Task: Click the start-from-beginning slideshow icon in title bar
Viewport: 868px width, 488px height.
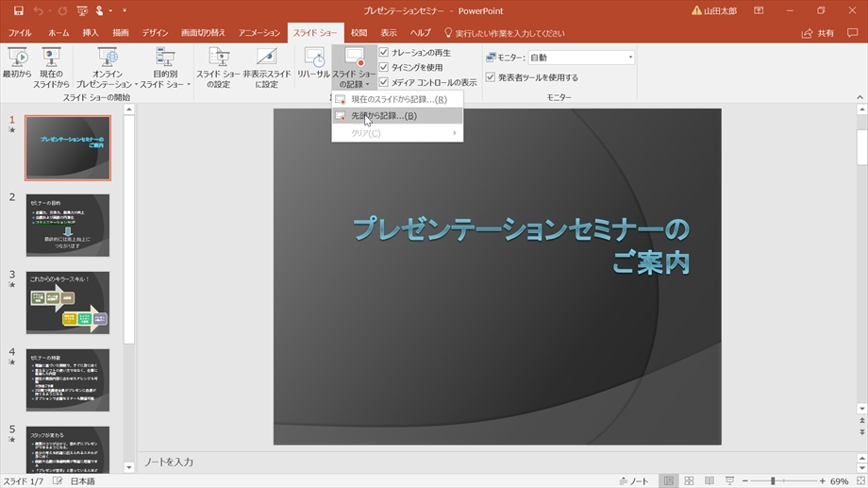Action: pos(82,10)
